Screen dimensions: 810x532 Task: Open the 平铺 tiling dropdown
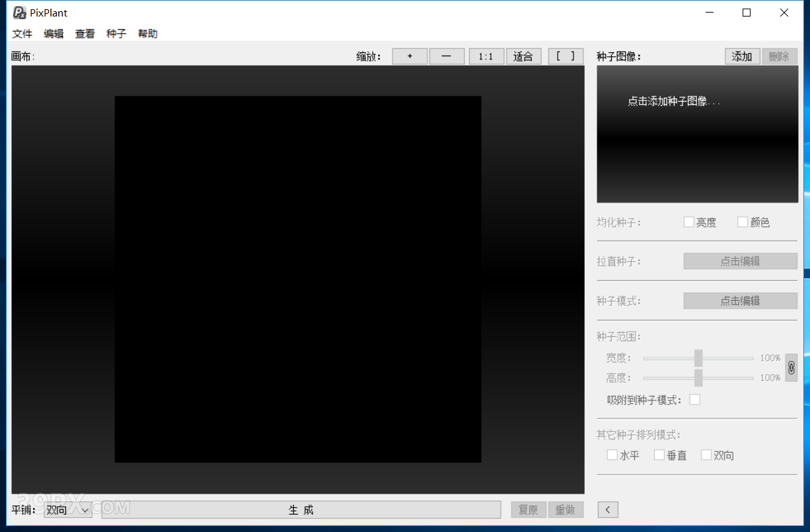coord(68,510)
